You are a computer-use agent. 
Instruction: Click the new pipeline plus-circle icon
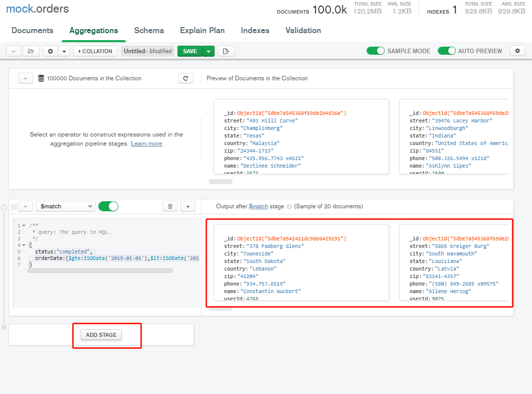tap(50, 51)
